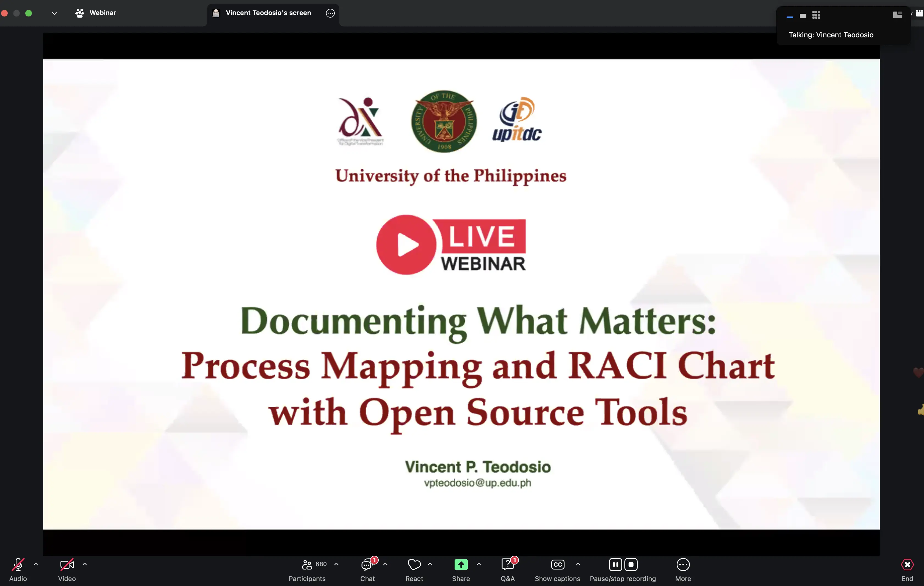The width and height of the screenshot is (924, 586).
Task: Click the LIVE WEBINAR play graphic
Action: click(451, 245)
